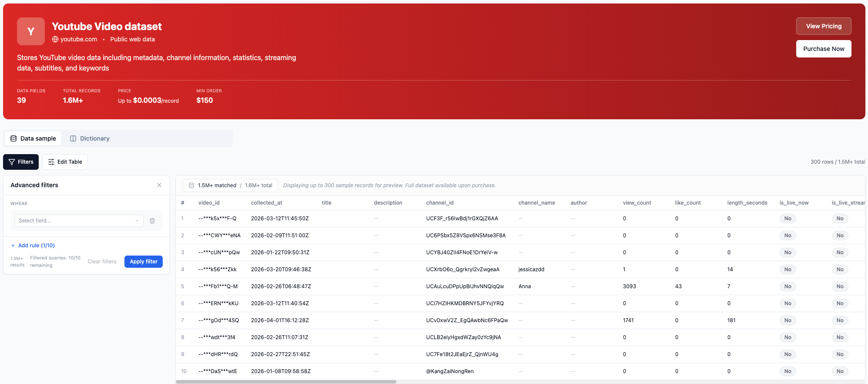Click Clear filters
Image resolution: width=868 pixels, height=384 pixels.
tap(102, 262)
